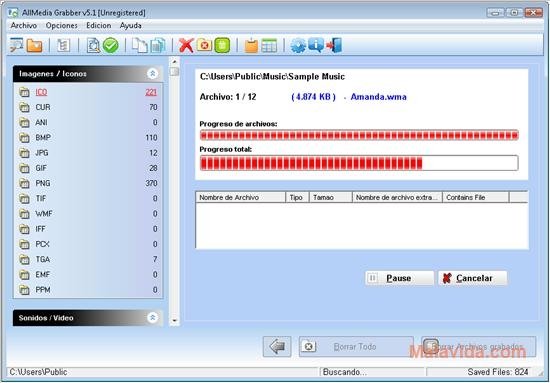Click the checklist toolbar icon
Viewport: 550px width, 383px height.
(63, 46)
